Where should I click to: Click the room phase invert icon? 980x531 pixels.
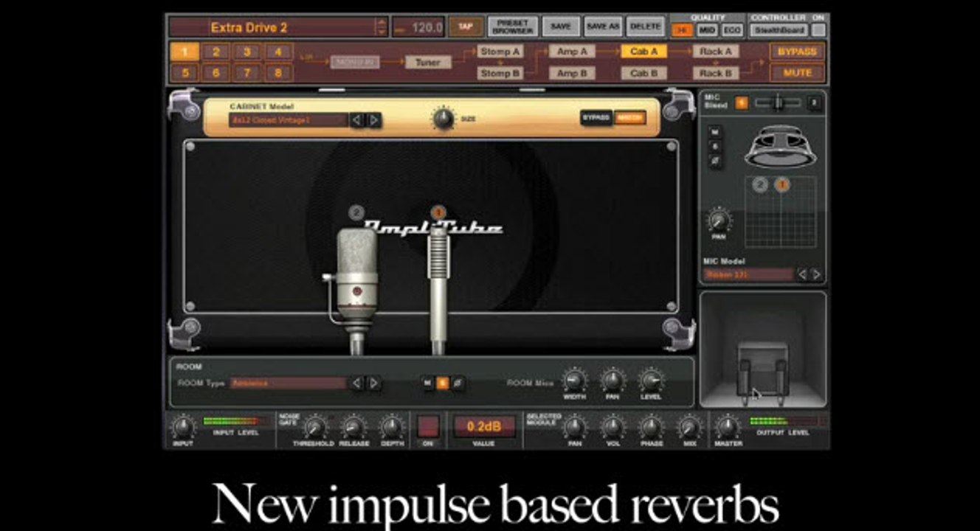click(458, 383)
